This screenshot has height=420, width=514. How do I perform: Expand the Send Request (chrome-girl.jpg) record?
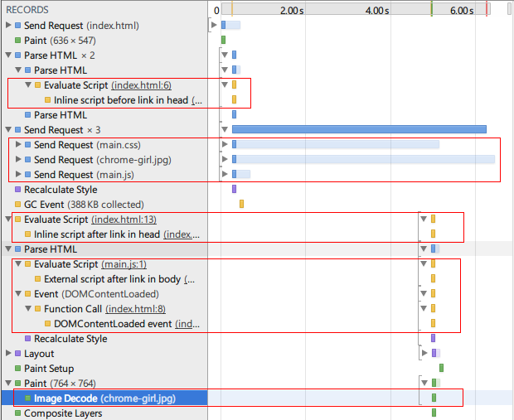[18, 160]
